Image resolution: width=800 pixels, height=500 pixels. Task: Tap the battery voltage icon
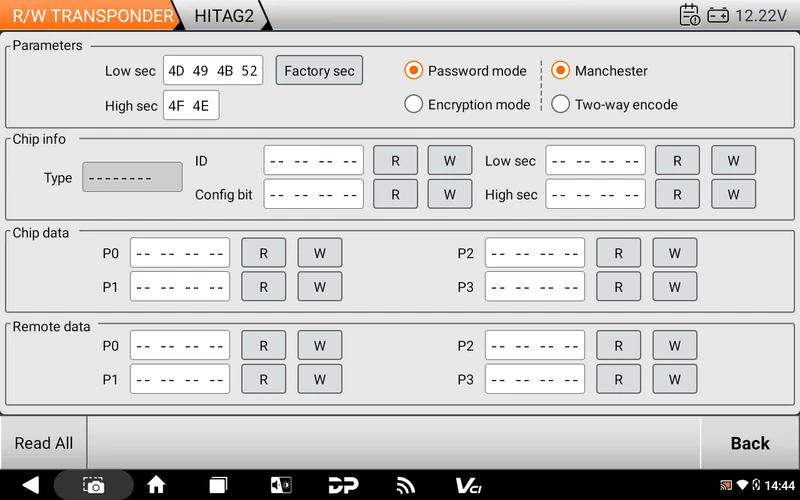click(718, 15)
